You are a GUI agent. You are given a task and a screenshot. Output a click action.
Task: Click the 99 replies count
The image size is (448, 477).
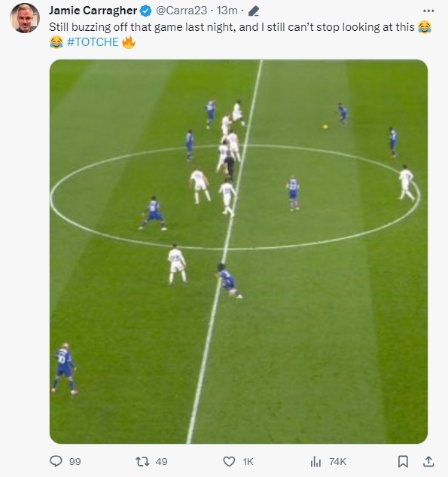[75, 462]
